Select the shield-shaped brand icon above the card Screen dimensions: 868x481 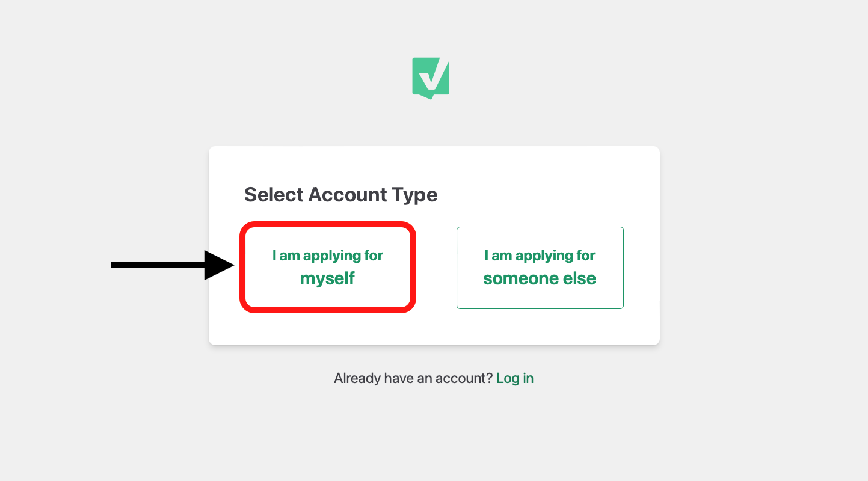coord(431,77)
